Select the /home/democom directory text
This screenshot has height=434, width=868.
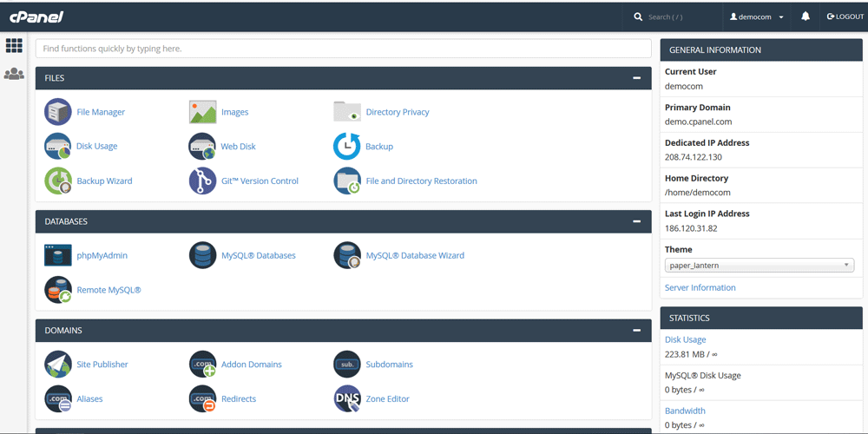(x=698, y=193)
